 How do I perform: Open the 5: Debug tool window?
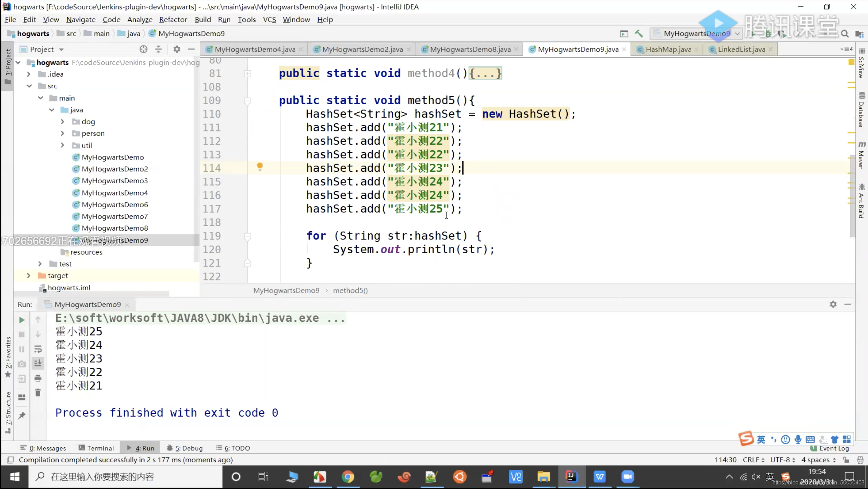click(x=185, y=448)
